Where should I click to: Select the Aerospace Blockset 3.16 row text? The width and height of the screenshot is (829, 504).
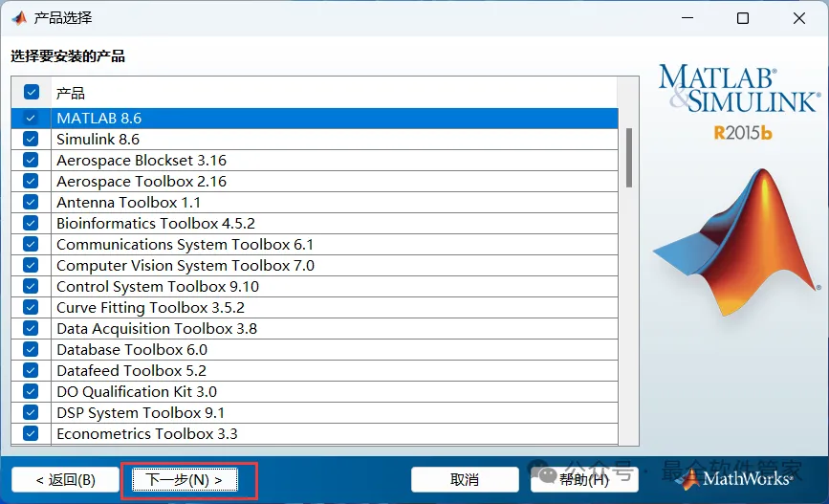(x=142, y=161)
